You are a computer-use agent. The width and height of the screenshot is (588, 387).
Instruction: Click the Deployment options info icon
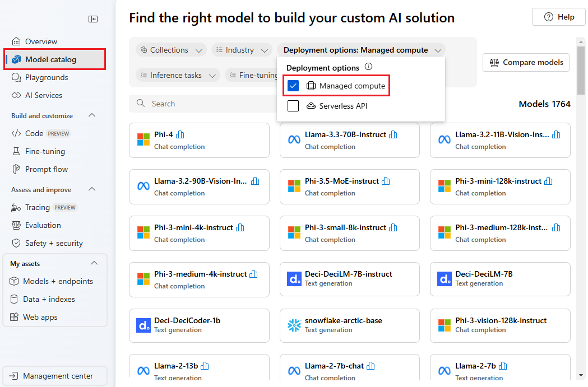click(x=369, y=67)
